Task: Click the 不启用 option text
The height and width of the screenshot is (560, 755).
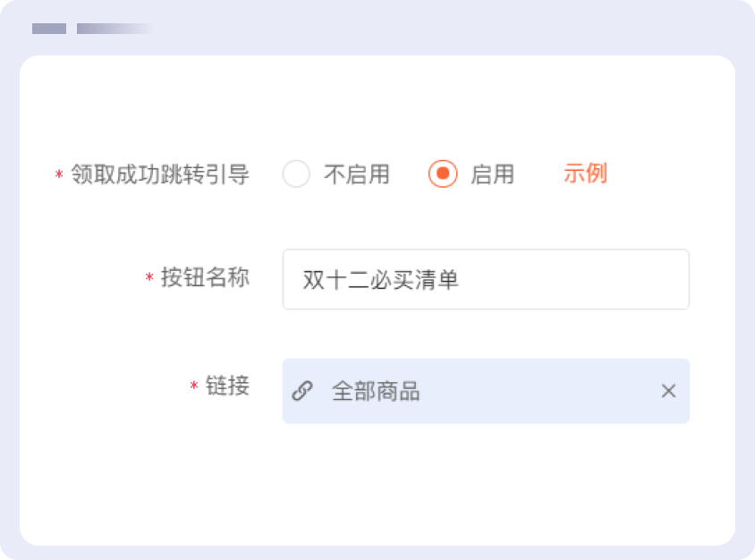Action: pos(356,174)
